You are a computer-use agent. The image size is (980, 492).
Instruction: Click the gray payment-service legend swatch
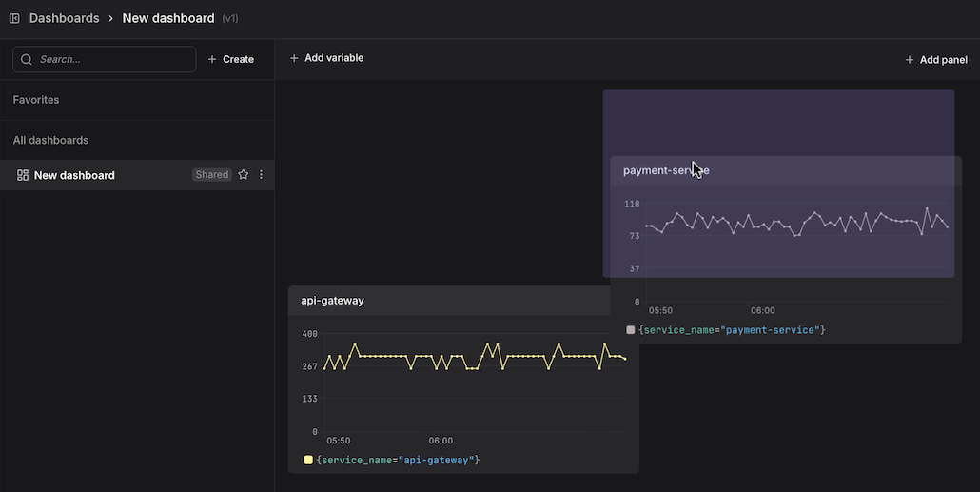[631, 330]
